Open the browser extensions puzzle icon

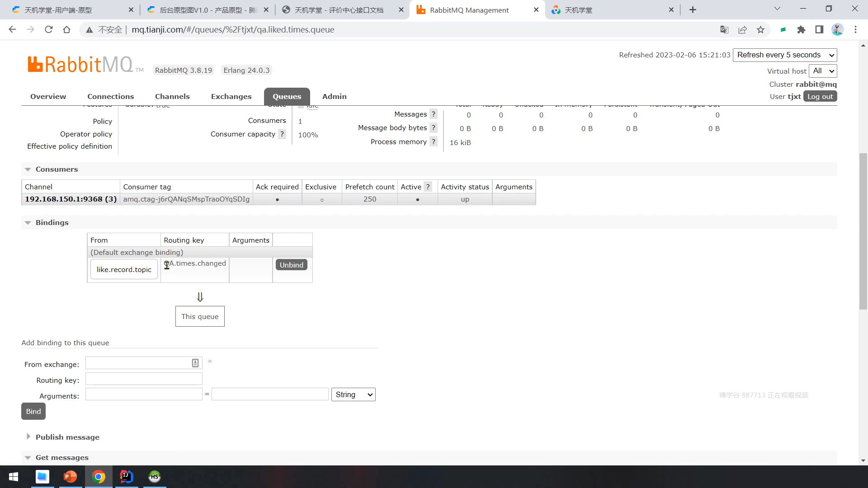tap(801, 30)
